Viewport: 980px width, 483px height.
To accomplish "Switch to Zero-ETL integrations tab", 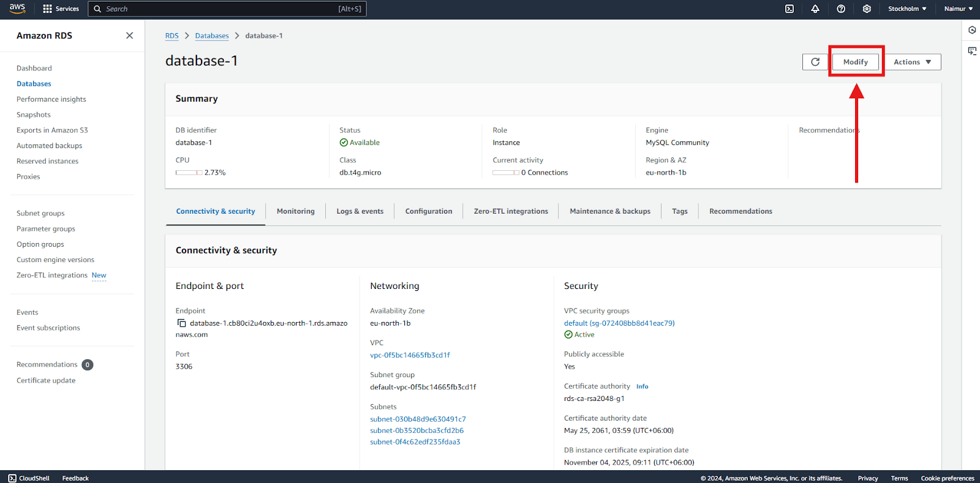I will point(511,211).
